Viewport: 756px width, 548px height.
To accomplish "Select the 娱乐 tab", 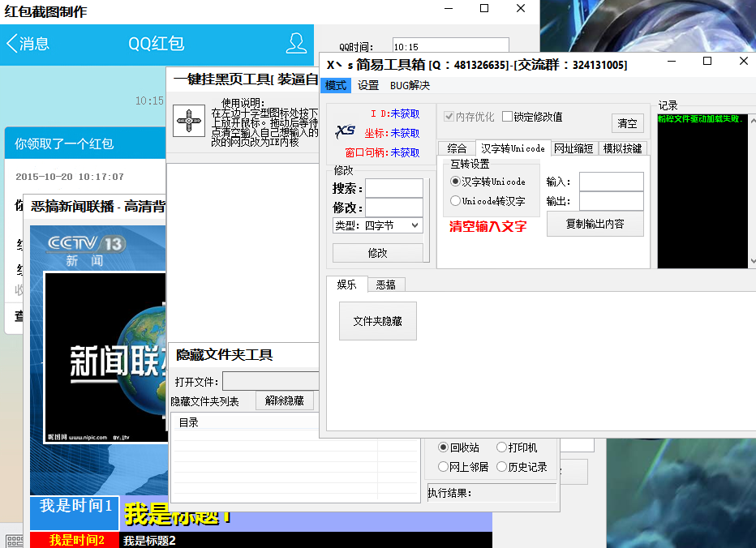I will coord(346,285).
